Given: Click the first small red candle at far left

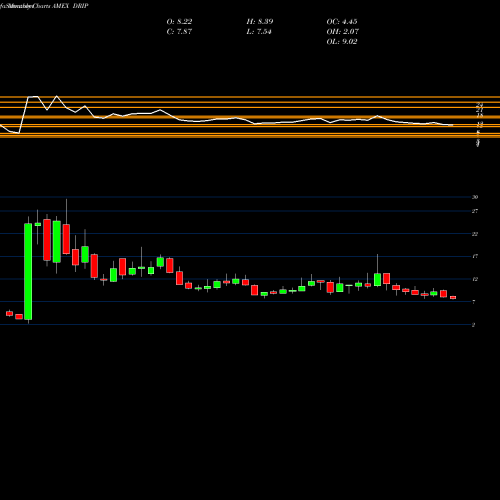Looking at the screenshot, I should click(x=9, y=313).
